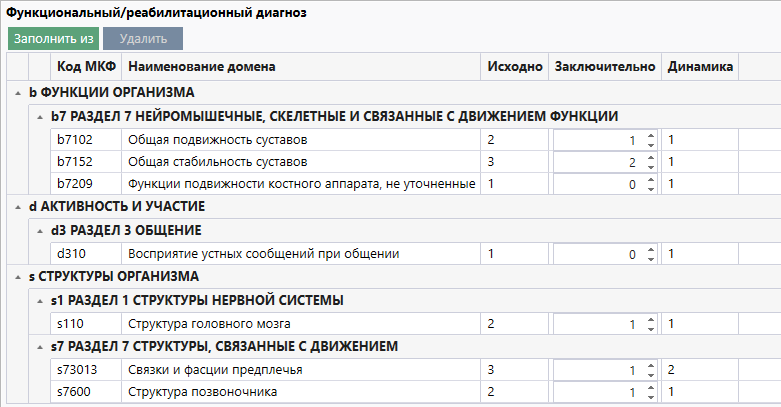Collapse the 'd3 РАЗДЕЛ 3 ОБЩЕНИЕ' subgroup

tap(40, 231)
